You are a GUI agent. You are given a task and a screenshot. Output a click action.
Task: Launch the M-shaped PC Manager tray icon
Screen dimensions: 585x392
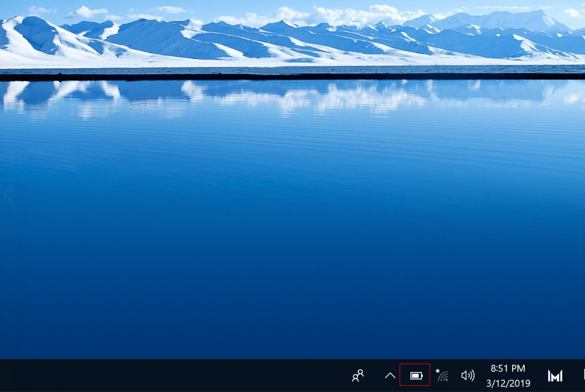point(555,375)
